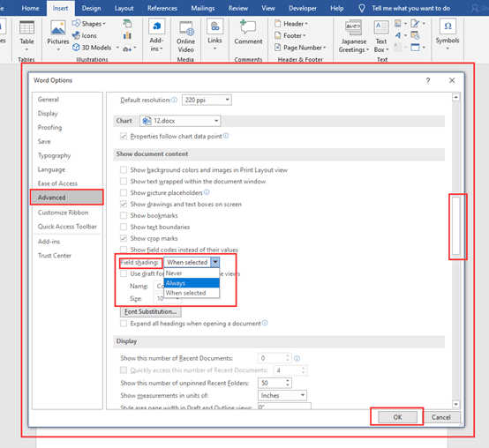Click the OK button

[x=397, y=417]
